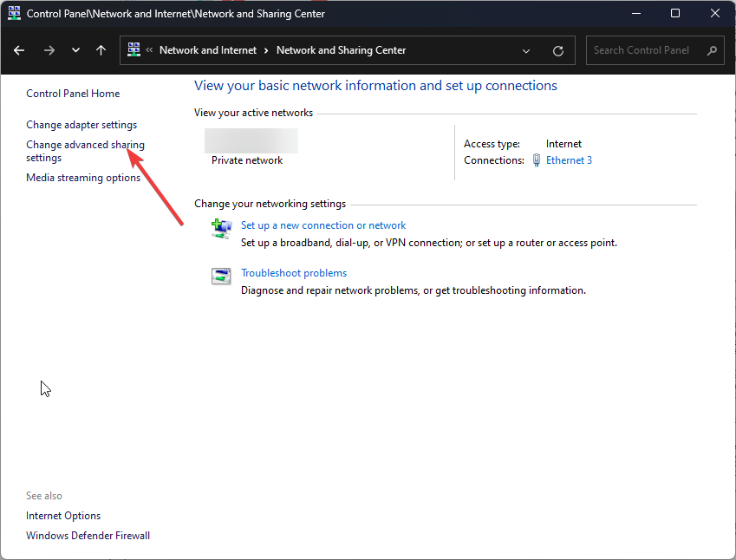Expand the breadcrumb chevron after Network and Internet
This screenshot has height=560, width=736.
click(266, 50)
